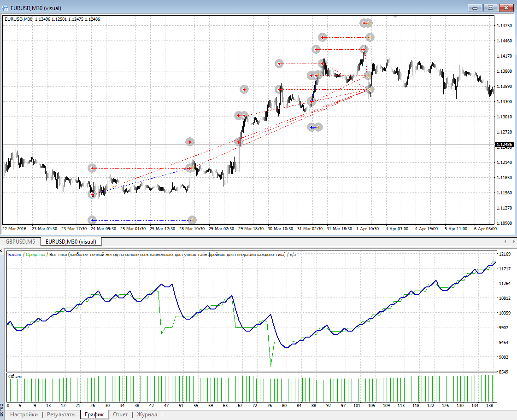Click the 12169 balance axis value

[x=505, y=254]
